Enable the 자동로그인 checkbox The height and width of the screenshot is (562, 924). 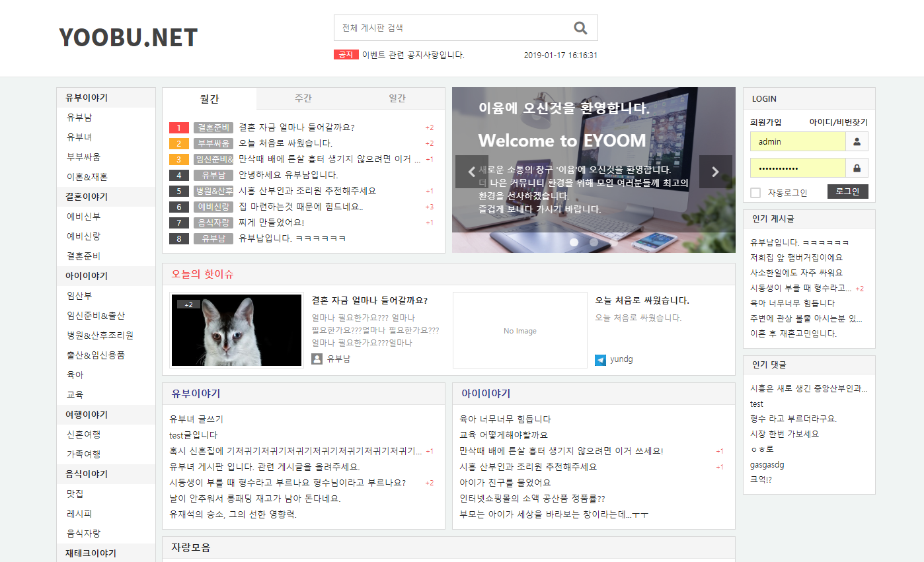tap(755, 193)
